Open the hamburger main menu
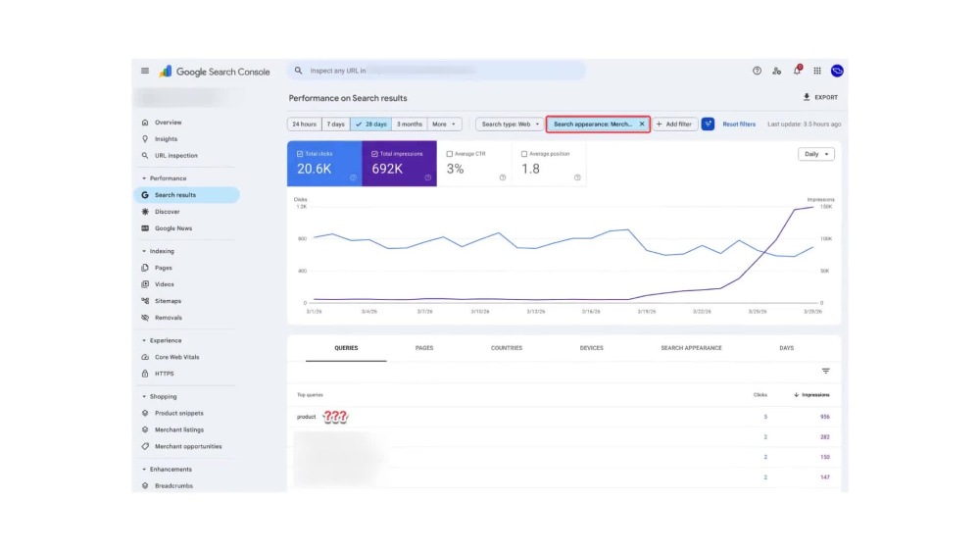This screenshot has width=980, height=552. 145,71
